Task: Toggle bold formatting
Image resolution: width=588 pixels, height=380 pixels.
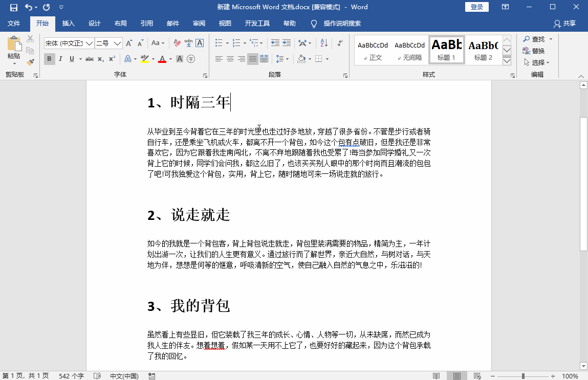Action: tap(49, 59)
